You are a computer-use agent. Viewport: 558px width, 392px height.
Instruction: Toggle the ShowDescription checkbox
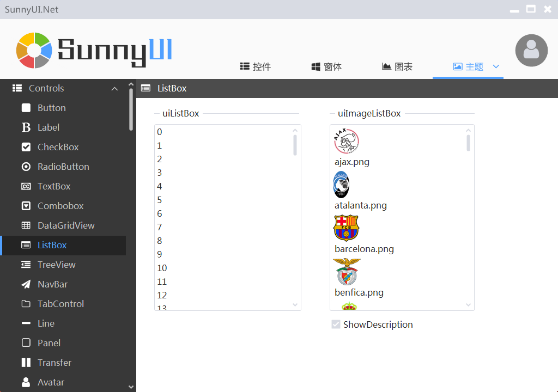tap(336, 324)
